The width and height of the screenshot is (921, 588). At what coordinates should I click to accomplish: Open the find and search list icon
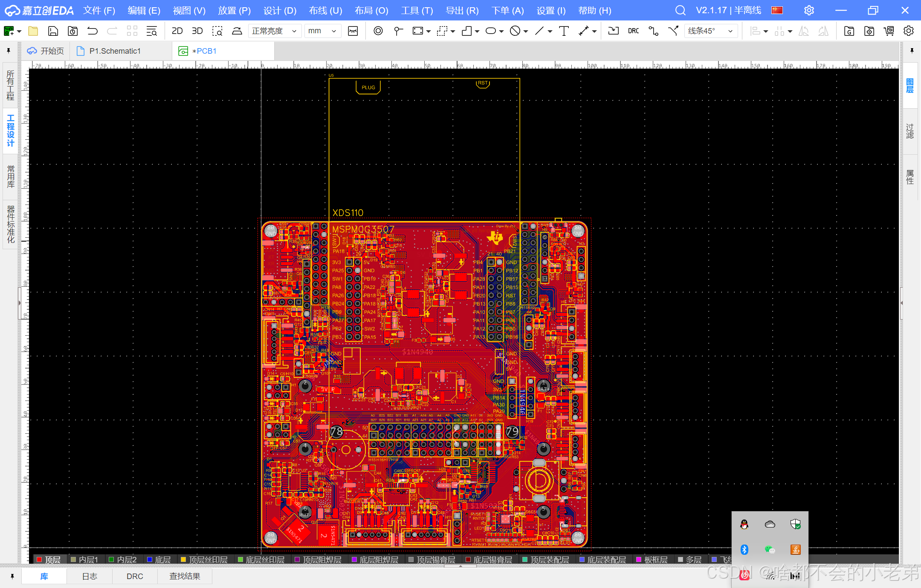(x=152, y=31)
